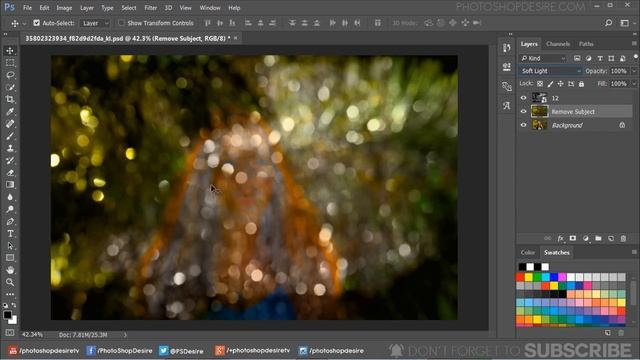Open the Filter menu
This screenshot has height=360, width=640.
click(x=150, y=8)
